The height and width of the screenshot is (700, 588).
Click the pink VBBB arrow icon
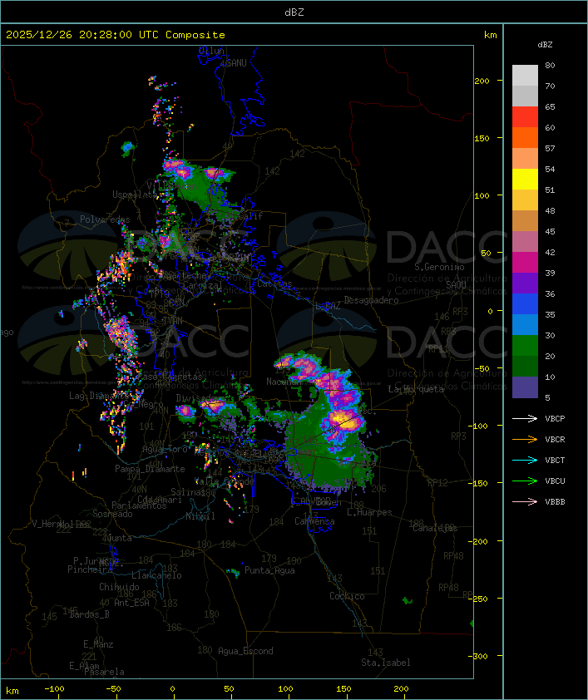(525, 502)
